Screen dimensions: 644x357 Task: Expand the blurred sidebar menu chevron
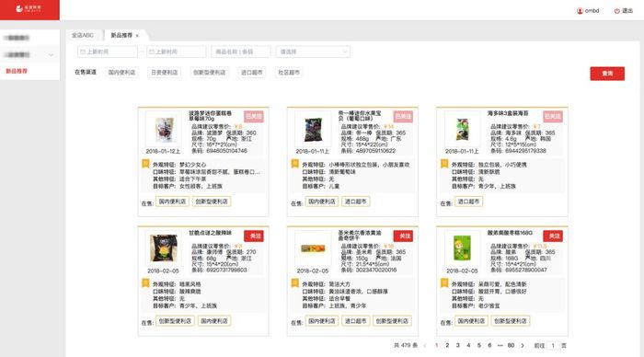click(51, 54)
